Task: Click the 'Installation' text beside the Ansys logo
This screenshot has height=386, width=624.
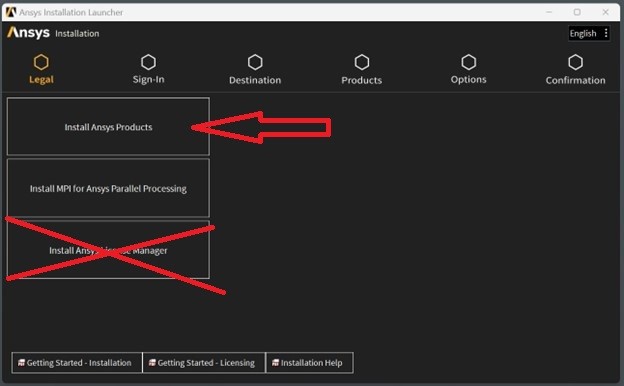Action: [77, 33]
